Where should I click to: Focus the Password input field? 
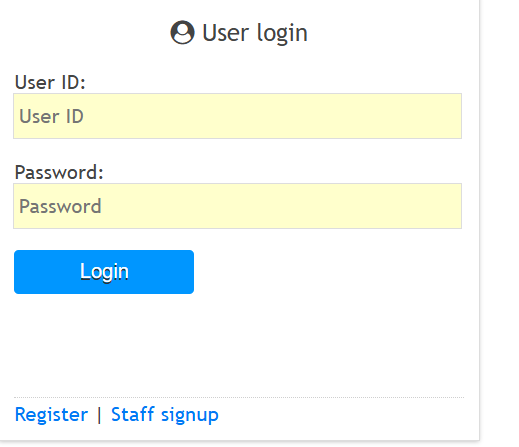click(237, 206)
